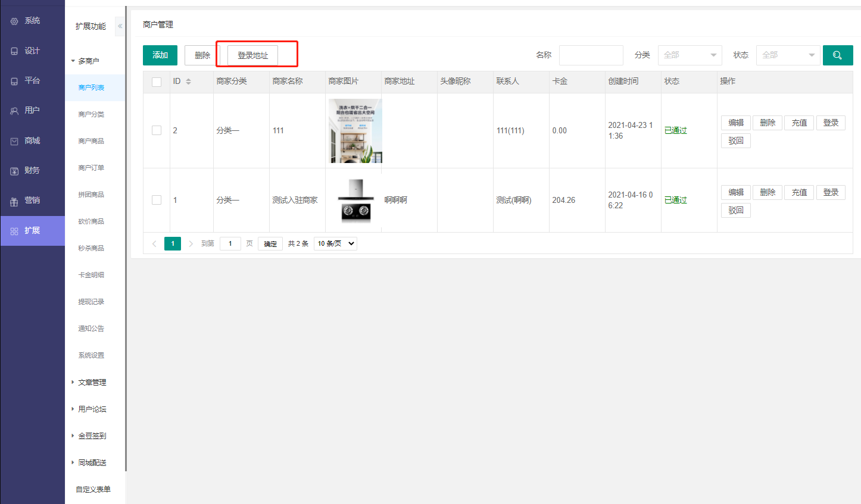
Task: Click the 扩展功能 sidebar heading
Action: tap(91, 26)
